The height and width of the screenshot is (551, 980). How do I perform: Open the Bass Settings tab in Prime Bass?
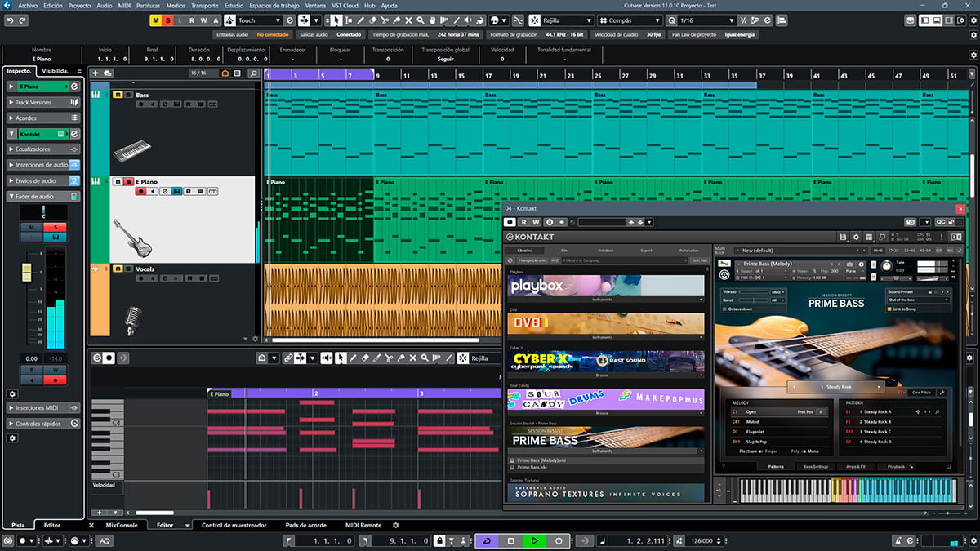[815, 467]
